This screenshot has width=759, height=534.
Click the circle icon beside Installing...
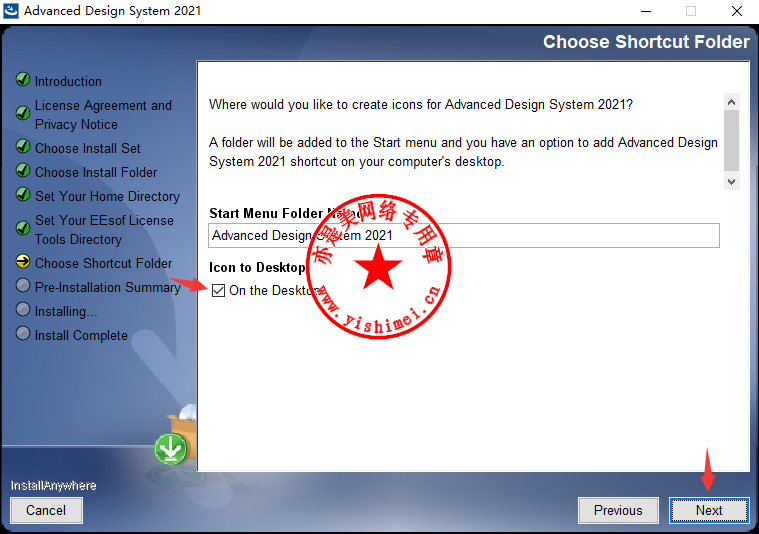tap(23, 309)
